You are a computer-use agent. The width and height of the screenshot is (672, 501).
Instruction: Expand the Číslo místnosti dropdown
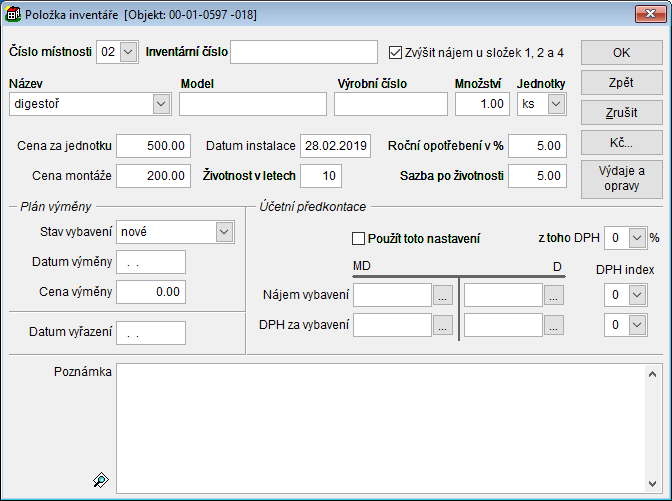(128, 53)
